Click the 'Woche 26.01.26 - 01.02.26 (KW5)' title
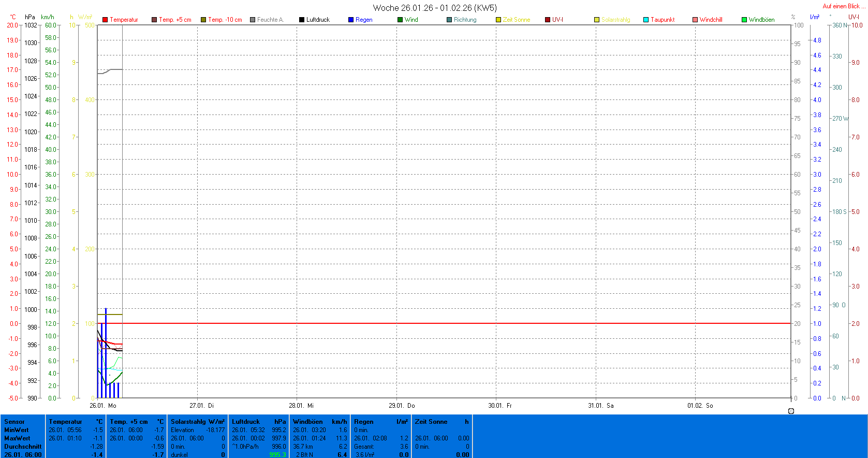Viewport: 868px width, 458px height. point(434,8)
